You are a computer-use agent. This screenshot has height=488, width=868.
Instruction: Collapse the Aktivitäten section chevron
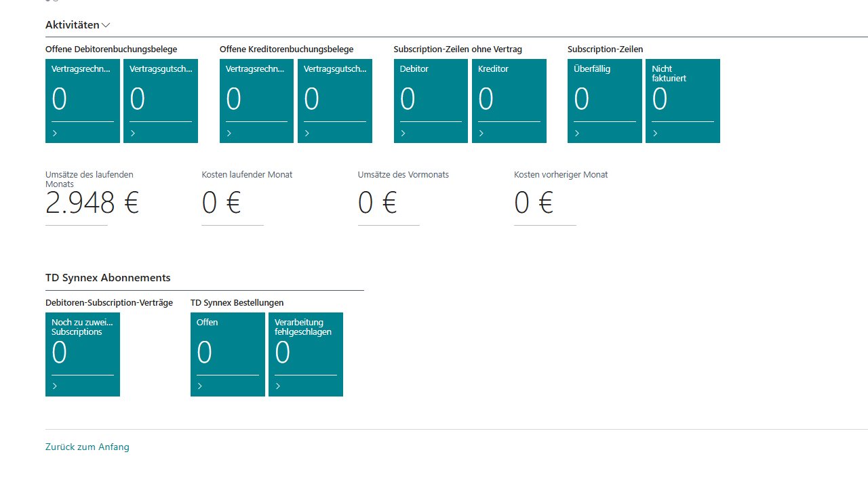pyautogui.click(x=106, y=25)
